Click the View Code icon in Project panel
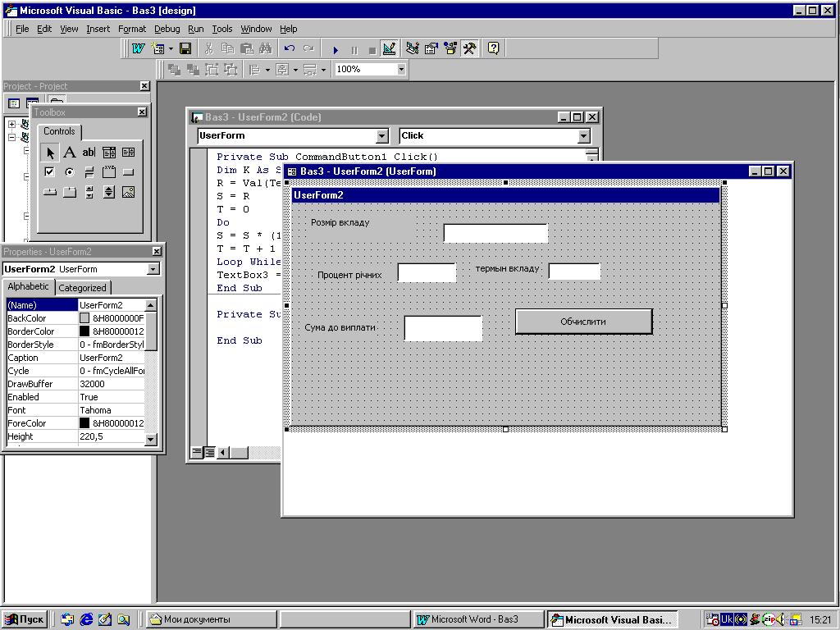The image size is (840, 630). coord(15,103)
